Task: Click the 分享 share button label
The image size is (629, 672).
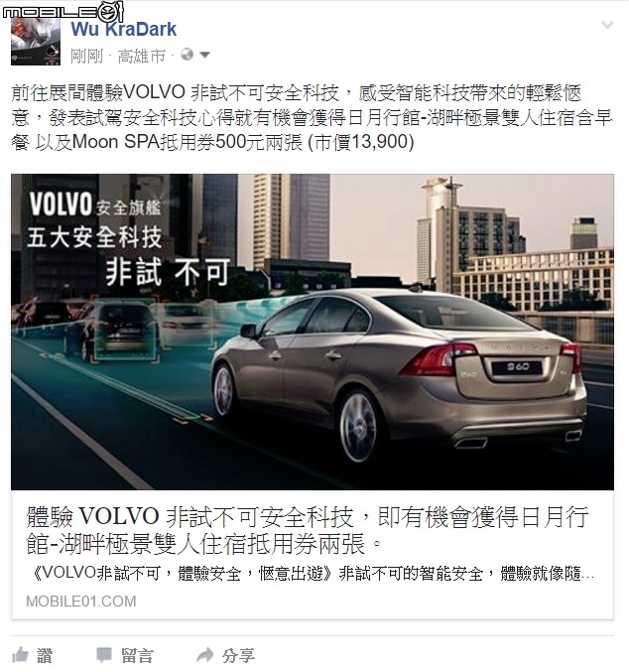Action: (x=238, y=655)
